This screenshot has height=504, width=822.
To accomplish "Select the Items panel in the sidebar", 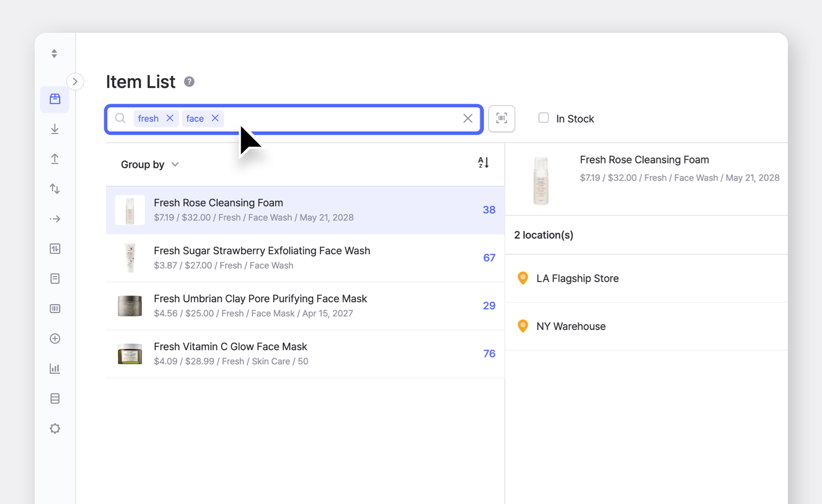I will tap(54, 99).
